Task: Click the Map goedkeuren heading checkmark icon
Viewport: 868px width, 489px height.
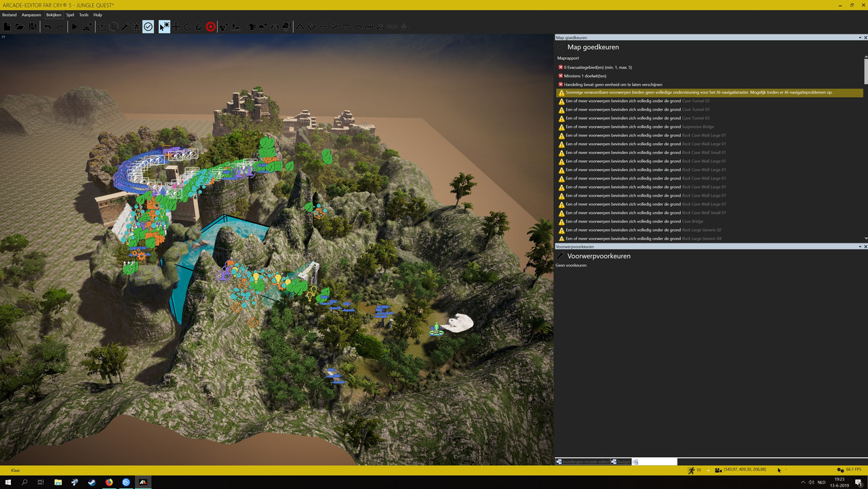Action: 560,47
